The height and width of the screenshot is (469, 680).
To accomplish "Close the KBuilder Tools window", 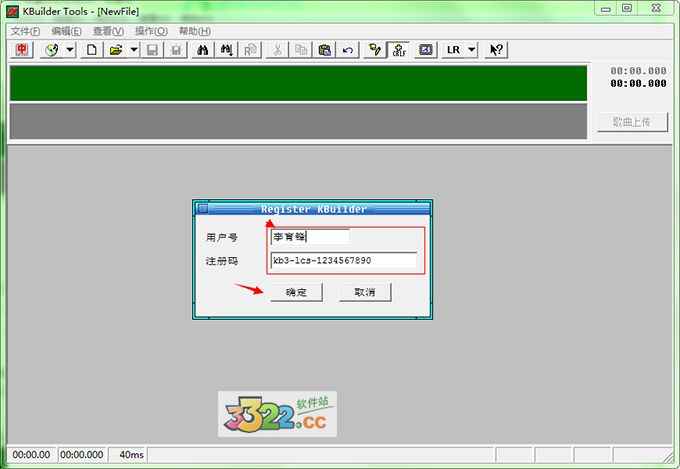I will point(656,9).
